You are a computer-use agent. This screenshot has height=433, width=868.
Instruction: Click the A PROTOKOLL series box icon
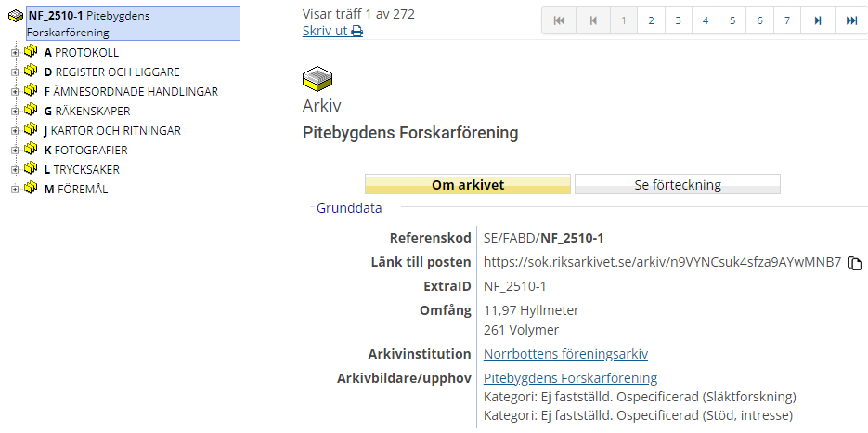pyautogui.click(x=31, y=52)
